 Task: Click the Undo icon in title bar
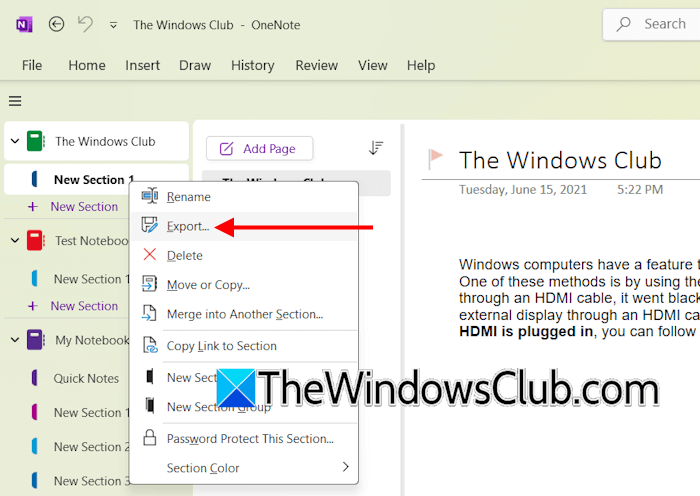click(85, 24)
